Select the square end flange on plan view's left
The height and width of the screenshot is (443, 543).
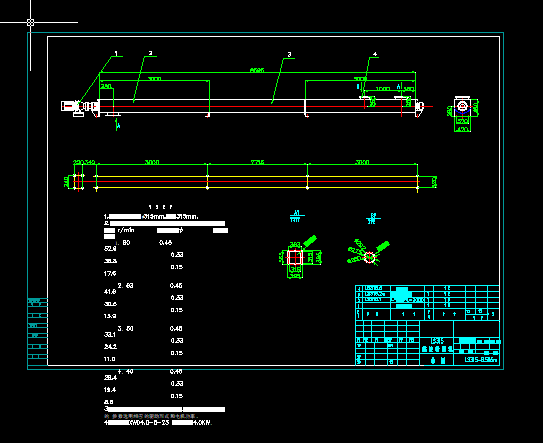point(79,182)
